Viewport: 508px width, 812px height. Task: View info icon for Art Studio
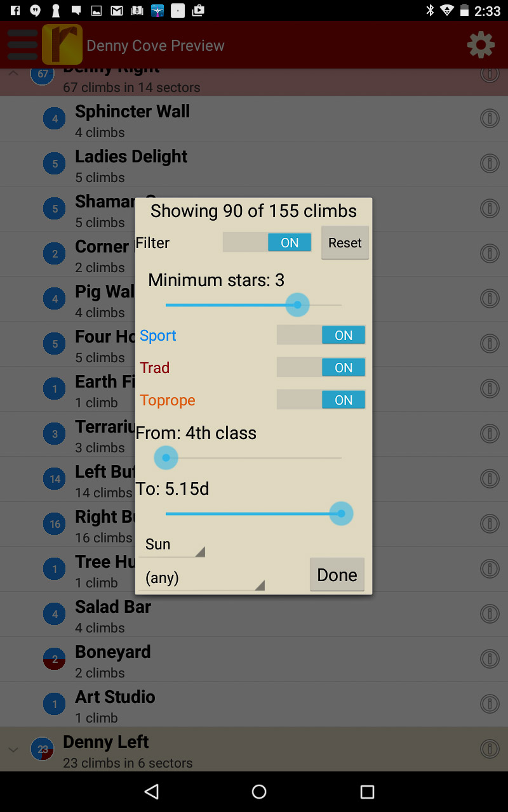[x=490, y=704]
